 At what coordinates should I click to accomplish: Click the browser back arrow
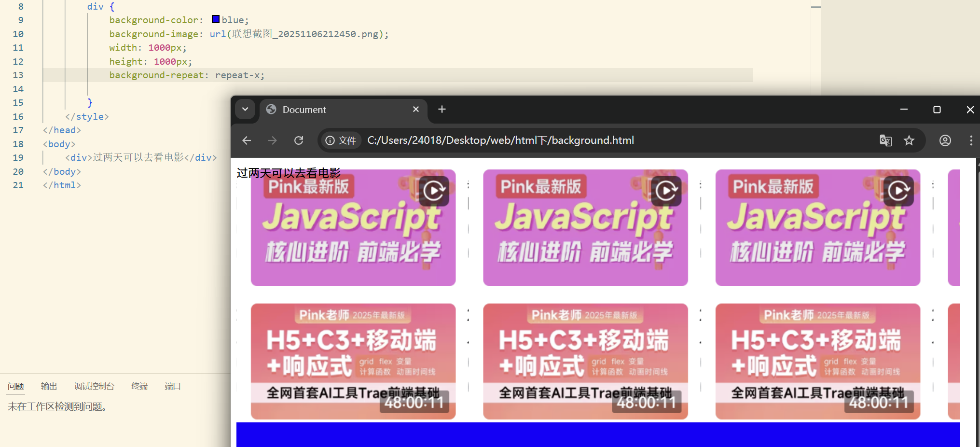coord(247,140)
